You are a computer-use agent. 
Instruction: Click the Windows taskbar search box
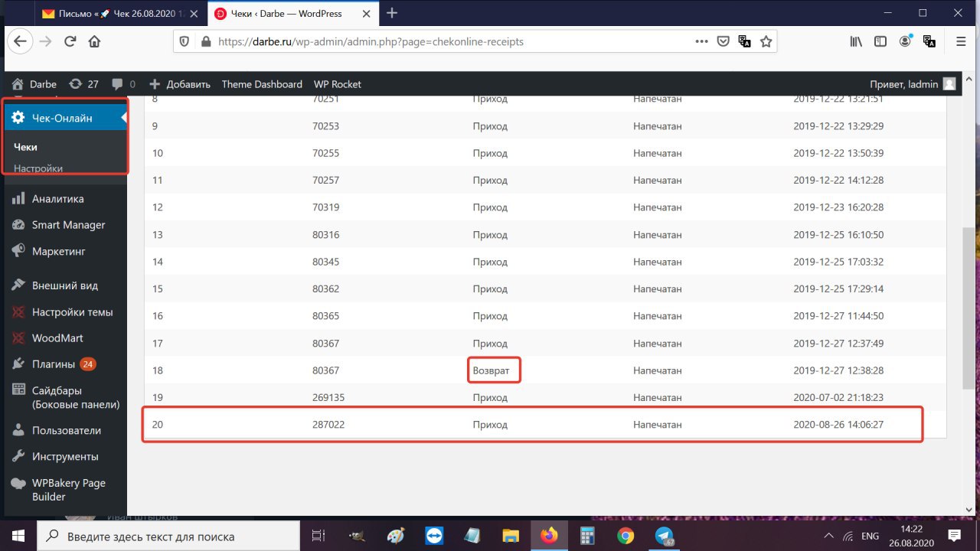[x=168, y=536]
